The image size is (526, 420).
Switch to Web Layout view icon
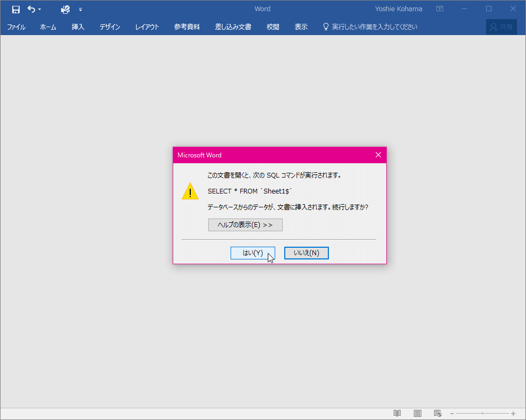[x=437, y=413]
